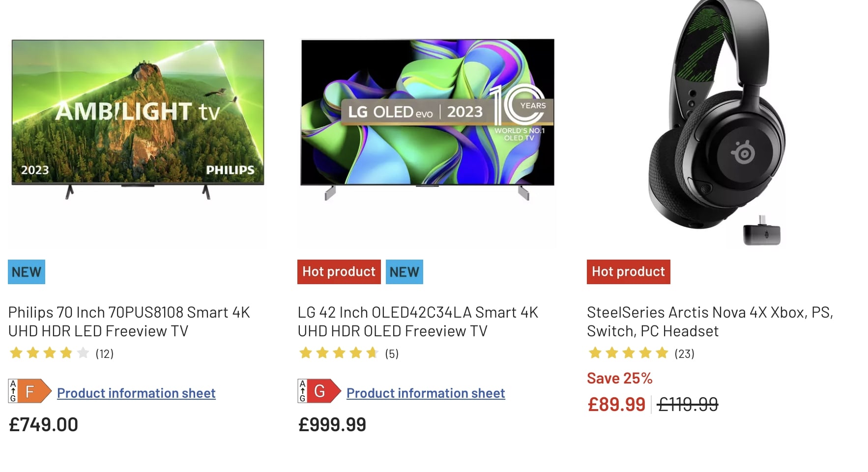Select the Hot product badge on the headset

tap(628, 271)
